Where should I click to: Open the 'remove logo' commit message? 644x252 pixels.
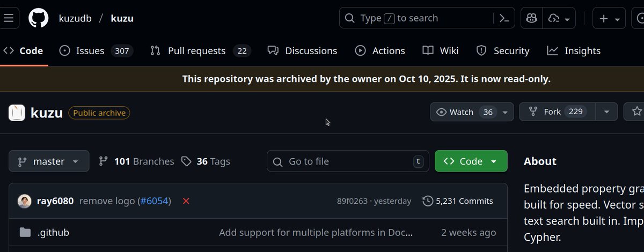[x=108, y=201]
